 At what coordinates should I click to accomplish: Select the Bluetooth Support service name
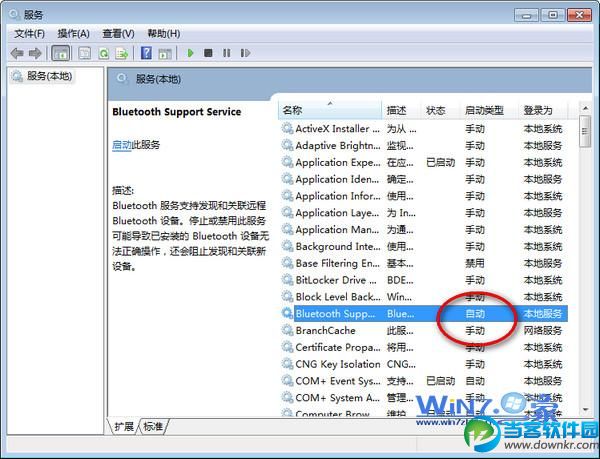(x=335, y=314)
